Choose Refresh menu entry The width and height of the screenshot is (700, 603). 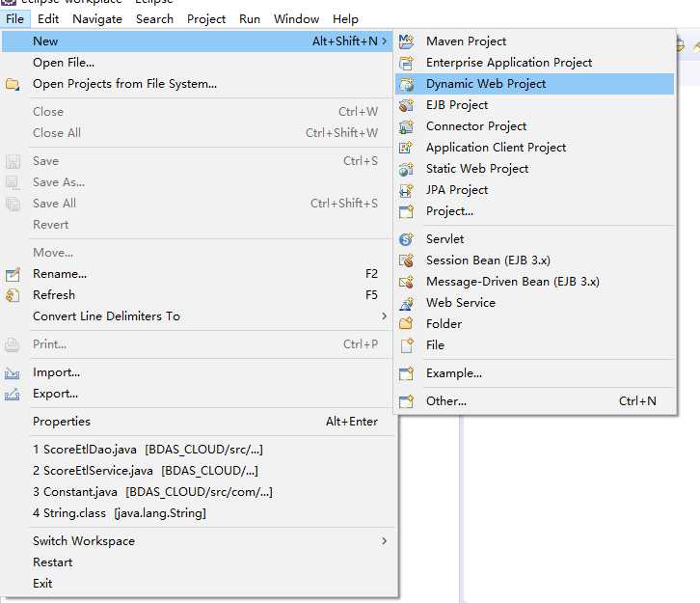(199, 295)
